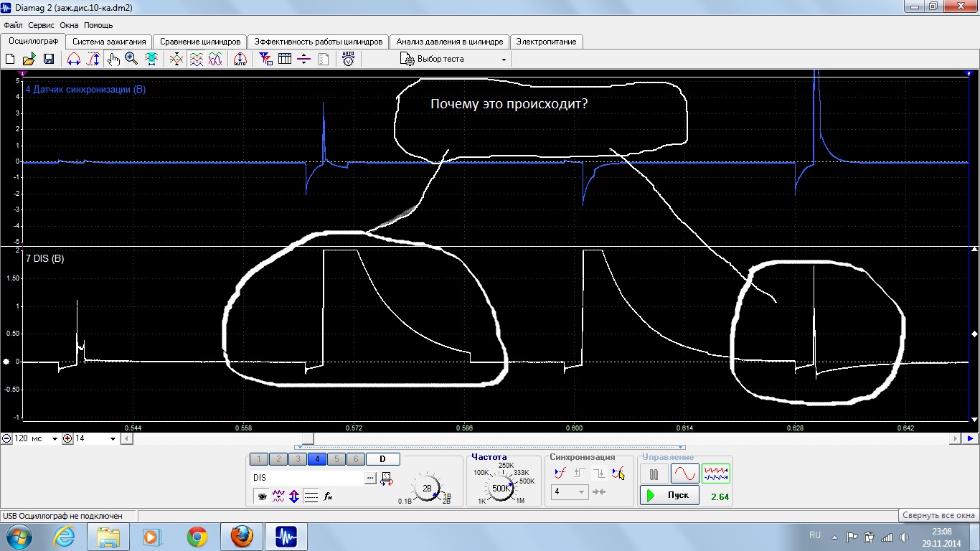Open the Эффективность работы цилиндров tab
This screenshot has height=551, width=980.
point(319,42)
